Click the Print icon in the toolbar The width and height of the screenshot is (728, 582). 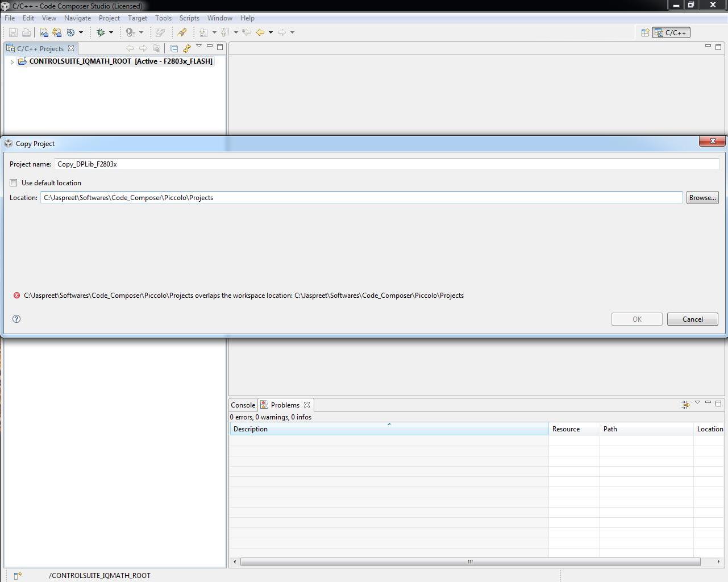click(26, 32)
